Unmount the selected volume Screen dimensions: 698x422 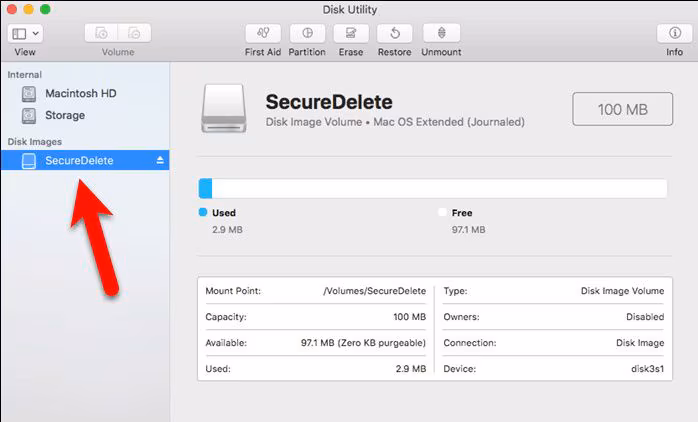440,33
